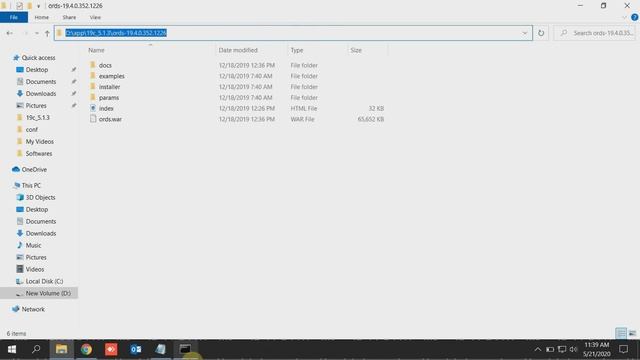
Task: Switch to Large icons view layout
Action: [x=632, y=333]
